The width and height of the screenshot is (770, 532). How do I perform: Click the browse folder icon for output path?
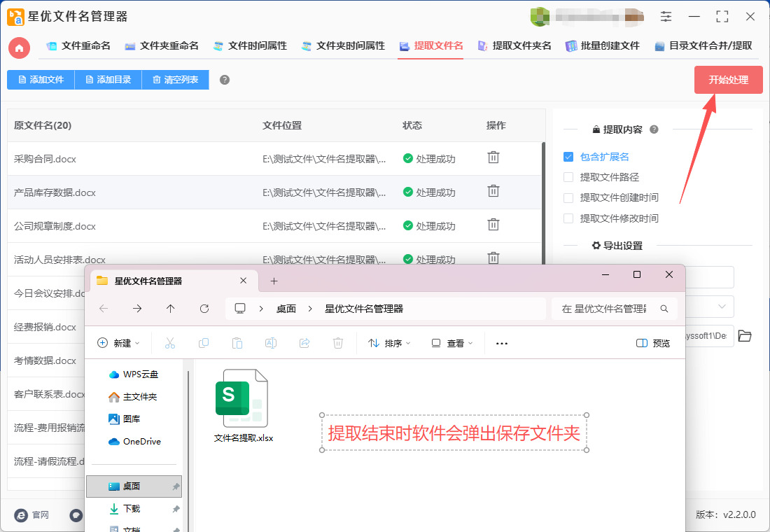click(x=745, y=336)
